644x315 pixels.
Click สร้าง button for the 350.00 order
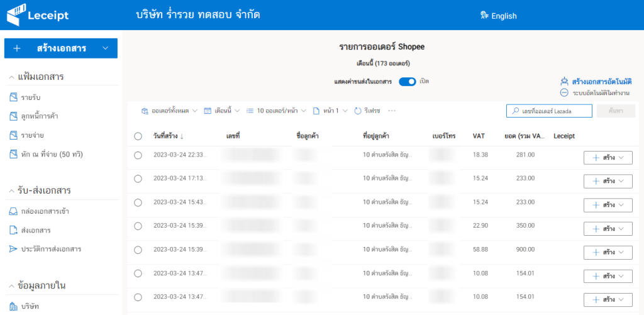click(608, 229)
